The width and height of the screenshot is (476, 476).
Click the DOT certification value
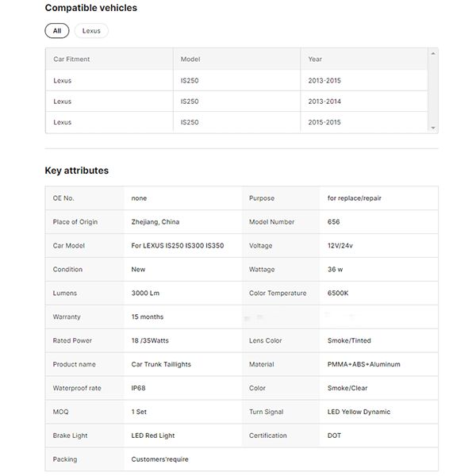coord(334,436)
